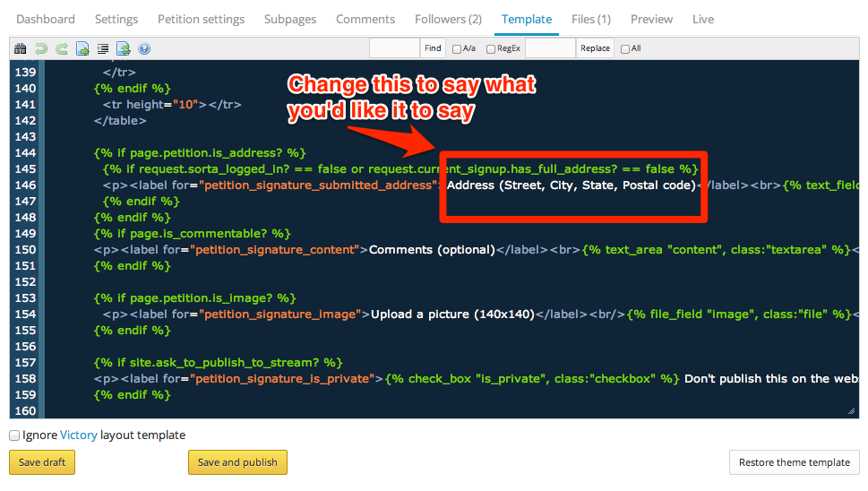Click line number 153 in gutter

pos(25,297)
